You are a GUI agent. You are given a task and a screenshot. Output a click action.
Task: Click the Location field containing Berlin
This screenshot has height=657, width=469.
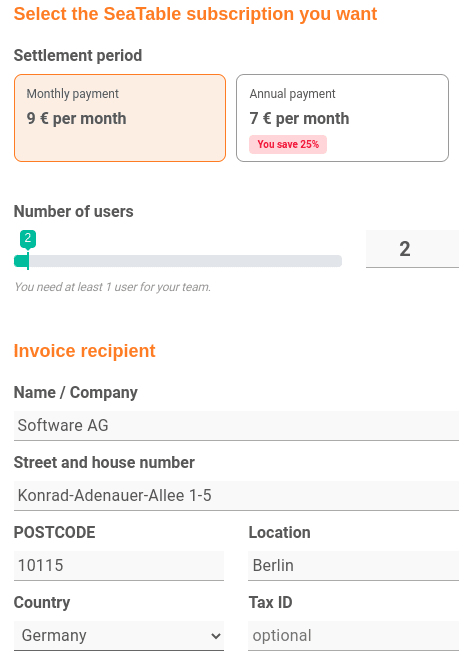click(x=353, y=566)
